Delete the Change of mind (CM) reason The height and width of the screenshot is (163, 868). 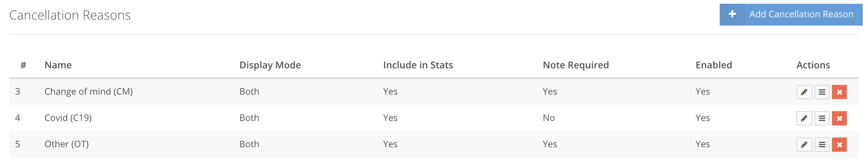point(839,92)
